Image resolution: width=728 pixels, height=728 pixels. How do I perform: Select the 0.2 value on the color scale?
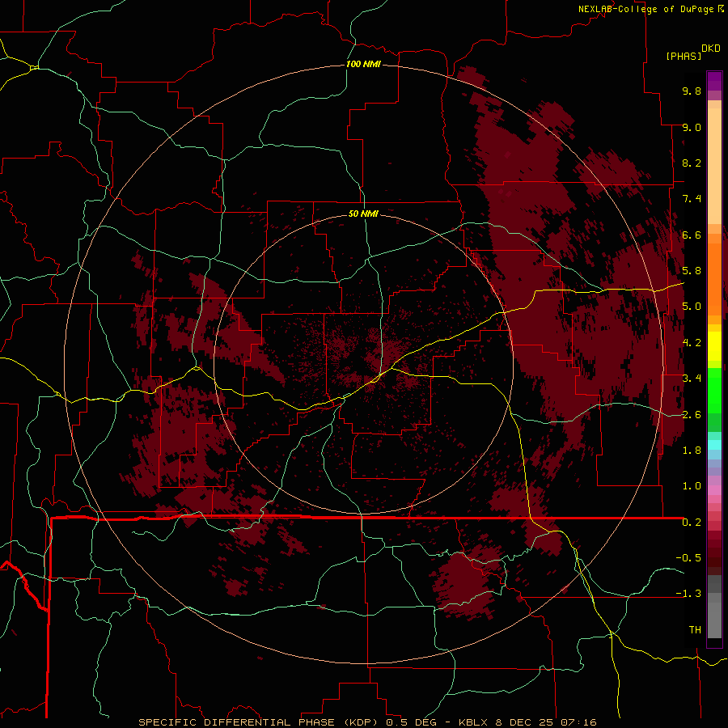coord(692,522)
